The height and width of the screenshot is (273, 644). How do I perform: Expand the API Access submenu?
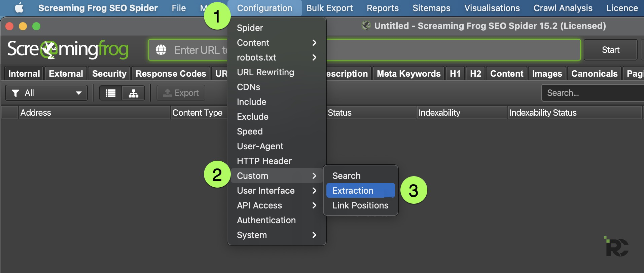tap(277, 205)
